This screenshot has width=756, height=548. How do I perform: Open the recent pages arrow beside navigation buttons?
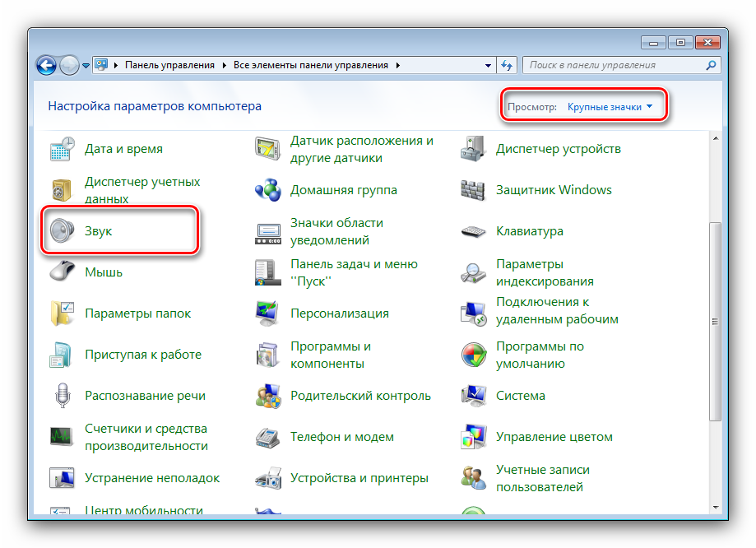pos(86,65)
